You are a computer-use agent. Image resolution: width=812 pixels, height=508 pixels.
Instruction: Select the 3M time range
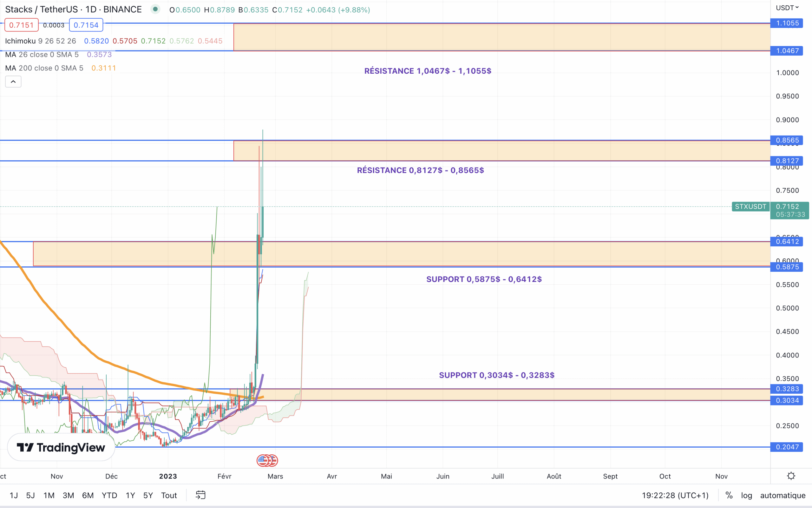[69, 495]
